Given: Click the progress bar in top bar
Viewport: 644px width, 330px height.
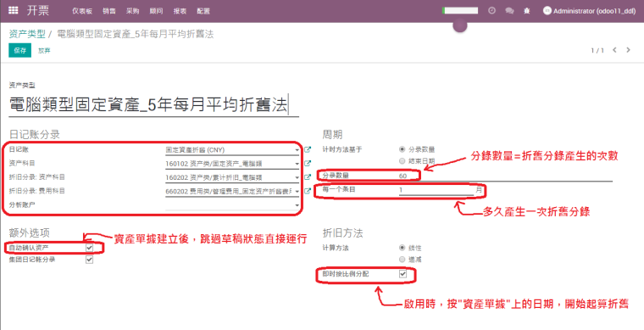Looking at the screenshot, I should pyautogui.click(x=460, y=11).
